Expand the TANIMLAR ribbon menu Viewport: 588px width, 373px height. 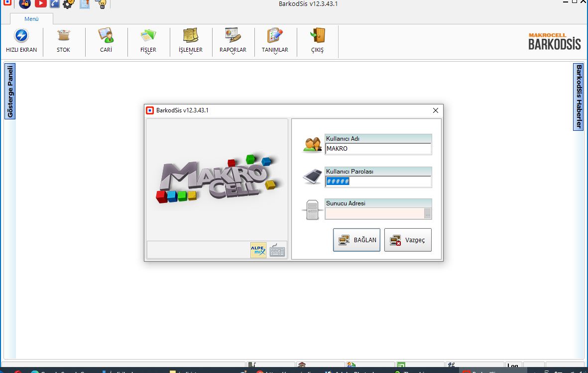[x=275, y=41]
